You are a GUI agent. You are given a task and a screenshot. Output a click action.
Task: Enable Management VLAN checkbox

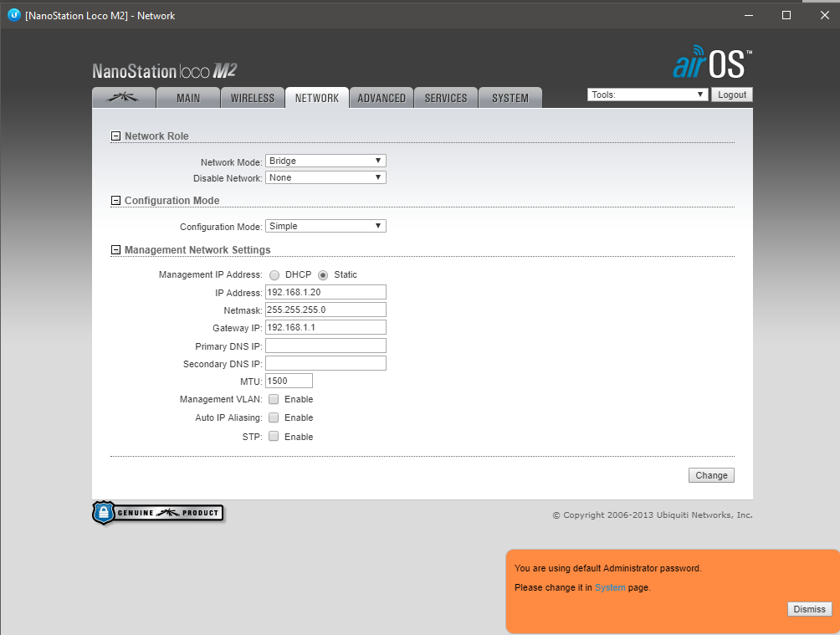(x=274, y=399)
